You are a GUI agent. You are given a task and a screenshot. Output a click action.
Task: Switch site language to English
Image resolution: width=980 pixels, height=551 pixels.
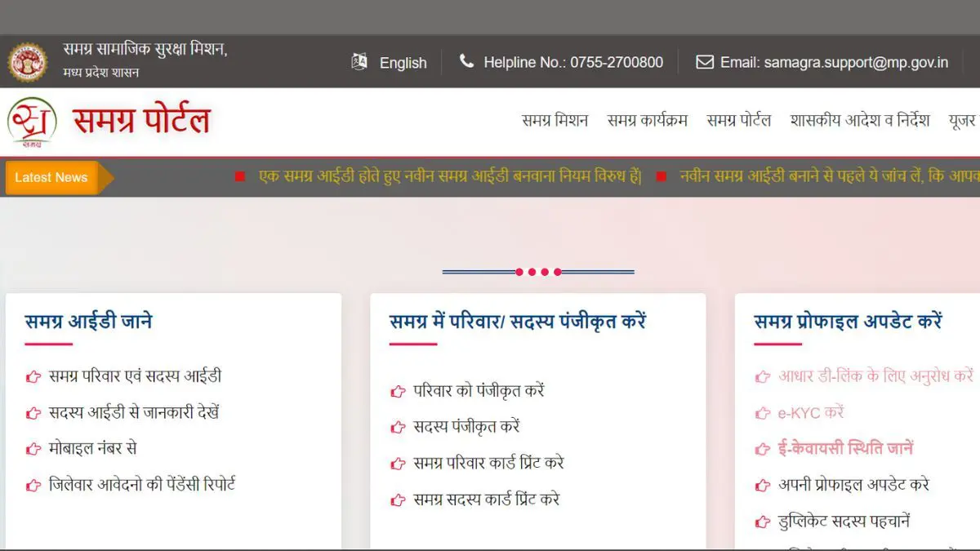(x=403, y=63)
